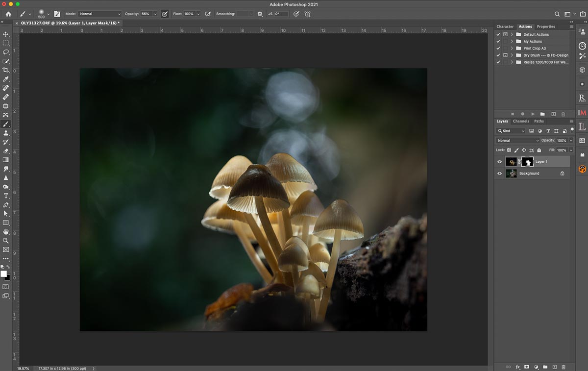Select the Horizontal Type tool
The height and width of the screenshot is (371, 588).
6,196
